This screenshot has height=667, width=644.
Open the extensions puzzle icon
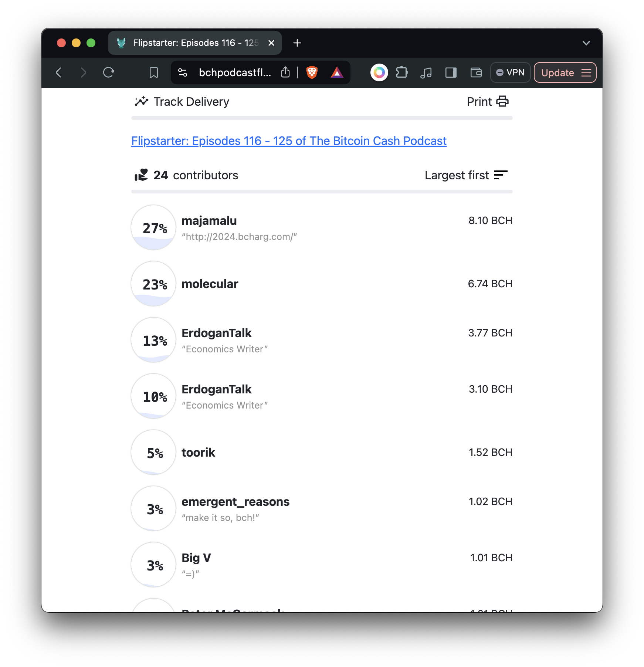pos(402,72)
